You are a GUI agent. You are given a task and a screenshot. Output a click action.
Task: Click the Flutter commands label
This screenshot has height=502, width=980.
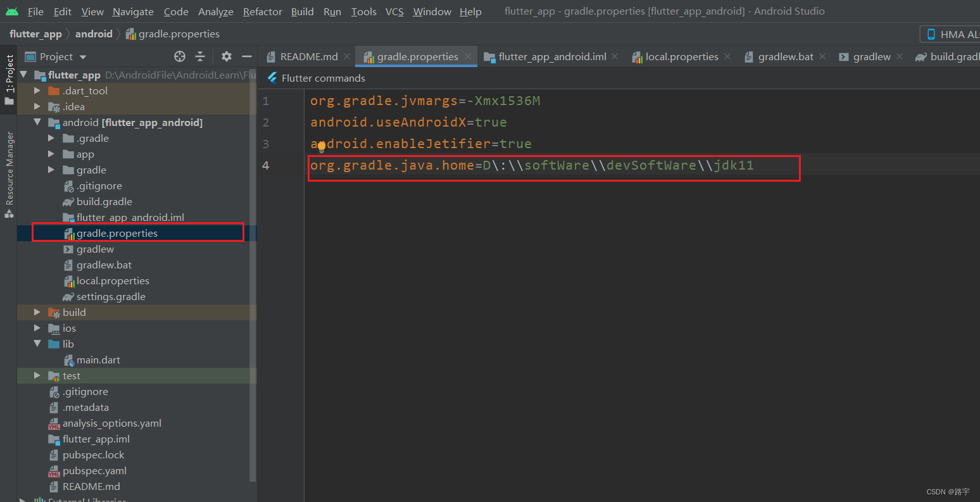point(323,78)
